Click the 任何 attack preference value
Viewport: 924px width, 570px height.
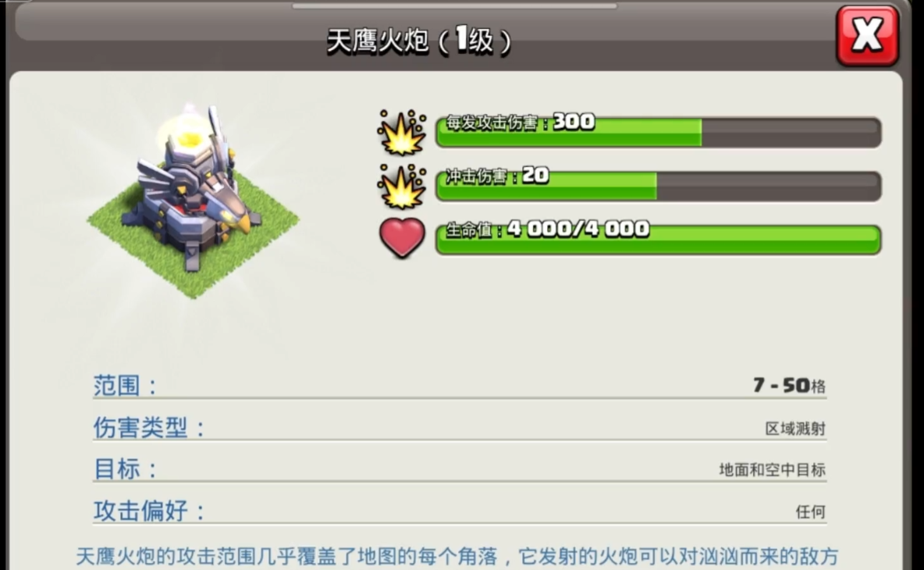point(811,511)
